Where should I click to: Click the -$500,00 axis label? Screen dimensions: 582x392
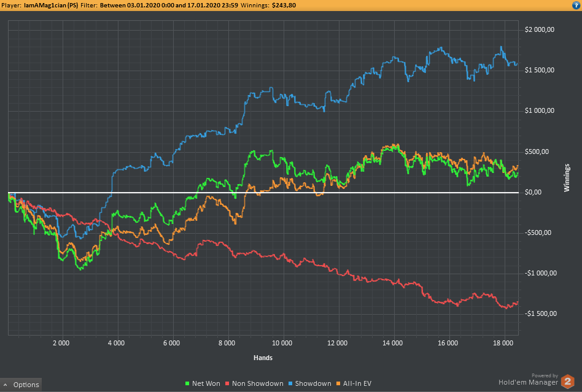(x=538, y=233)
